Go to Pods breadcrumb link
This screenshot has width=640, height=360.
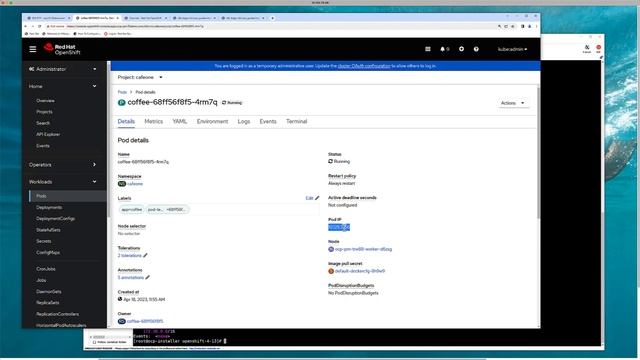pos(122,92)
